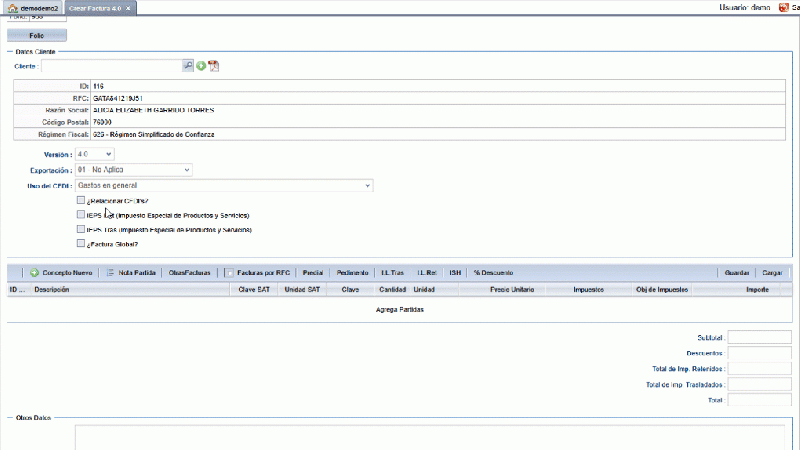Click the Predial toolbar button
This screenshot has height=450, width=800.
tap(313, 272)
